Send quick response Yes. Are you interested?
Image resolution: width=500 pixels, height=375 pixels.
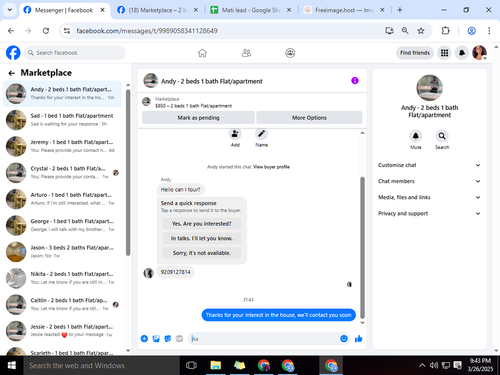click(202, 224)
